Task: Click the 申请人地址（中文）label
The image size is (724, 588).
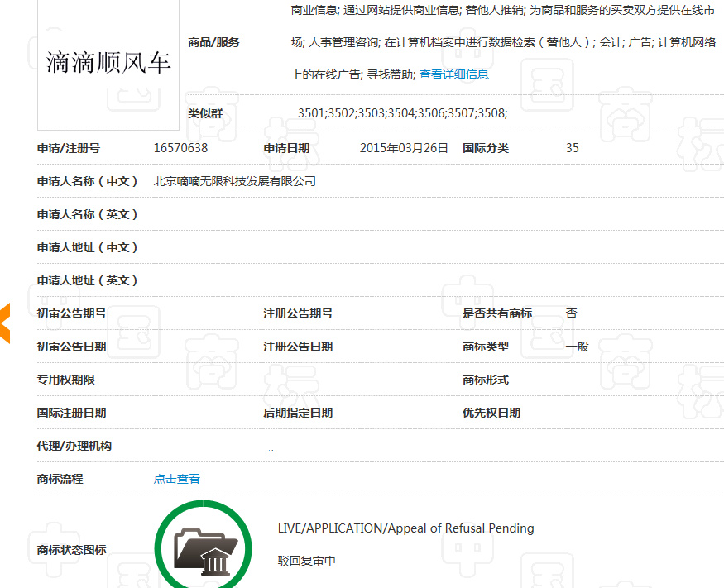Action: coord(87,247)
